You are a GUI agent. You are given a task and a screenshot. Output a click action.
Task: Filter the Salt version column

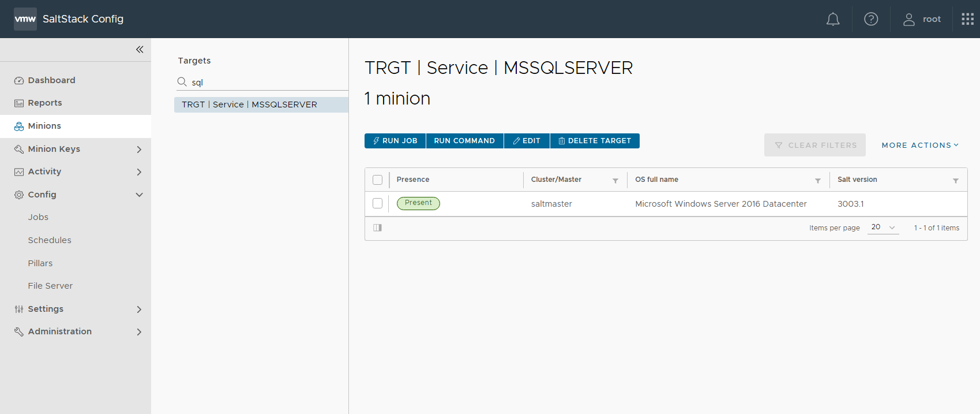click(x=955, y=181)
